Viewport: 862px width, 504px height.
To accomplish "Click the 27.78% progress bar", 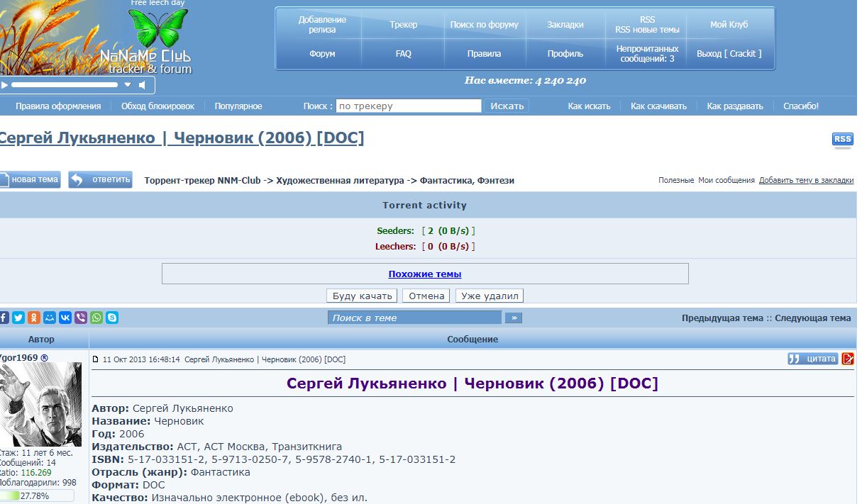I will pyautogui.click(x=37, y=496).
